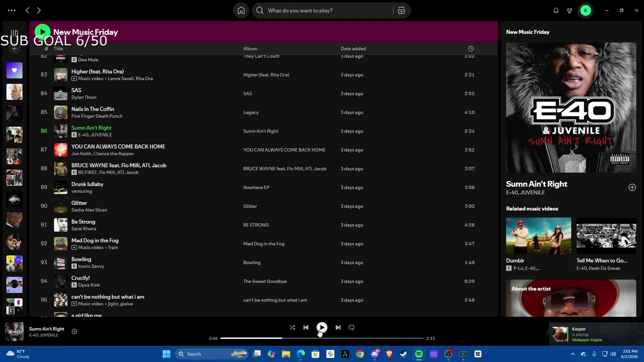
Task: Add Sumn Ain't Right from the right panel
Action: coord(632,188)
